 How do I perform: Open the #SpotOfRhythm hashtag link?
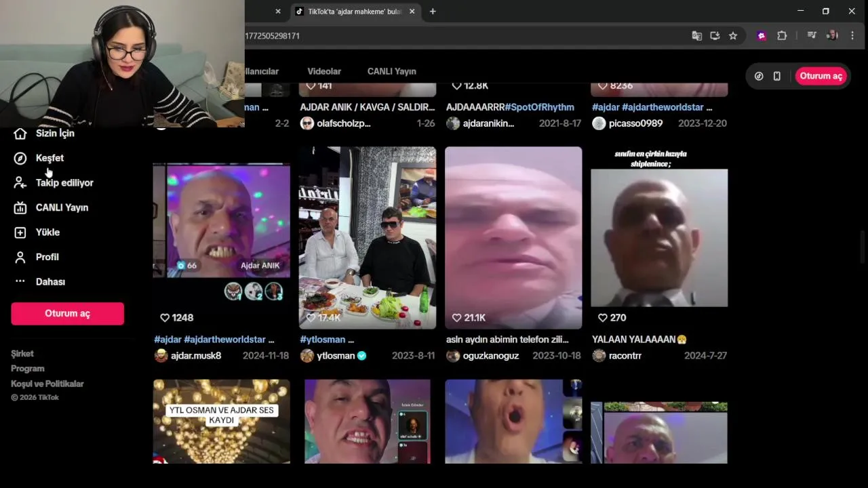[540, 107]
